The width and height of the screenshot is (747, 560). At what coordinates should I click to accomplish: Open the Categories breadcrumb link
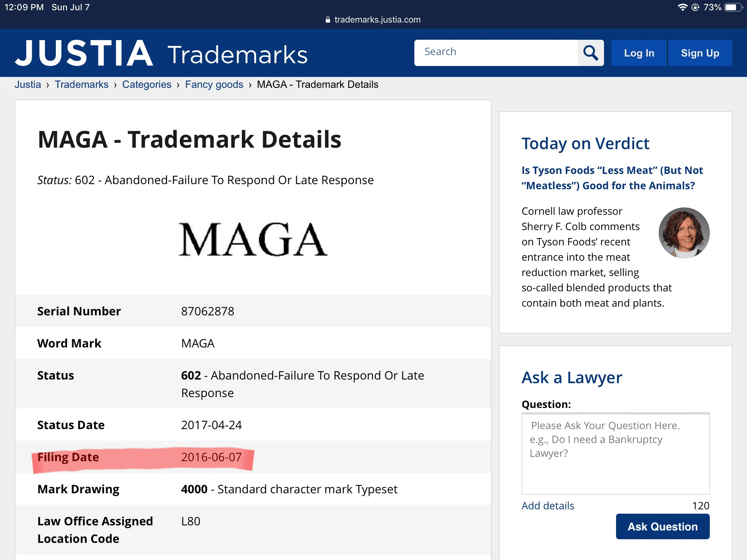coord(147,85)
